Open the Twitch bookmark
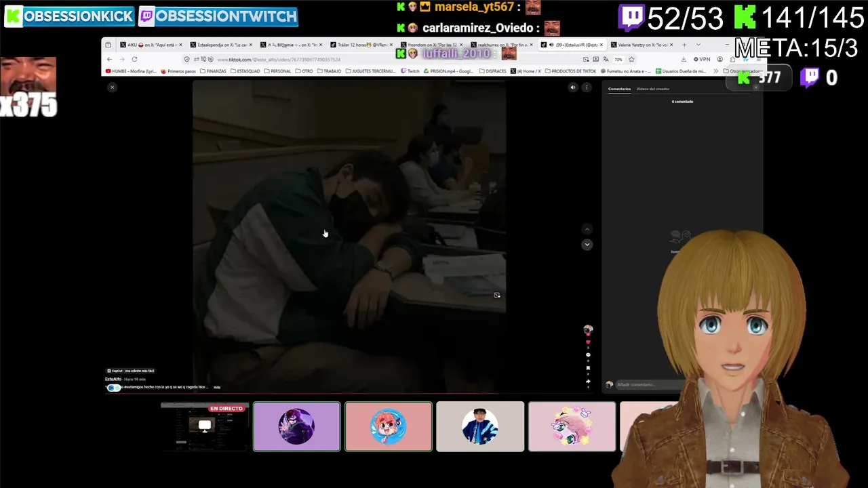This screenshot has height=488, width=868. point(410,71)
